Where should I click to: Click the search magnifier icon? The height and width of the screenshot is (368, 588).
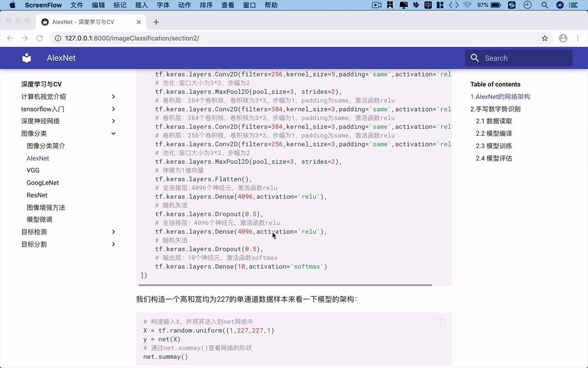(x=475, y=58)
